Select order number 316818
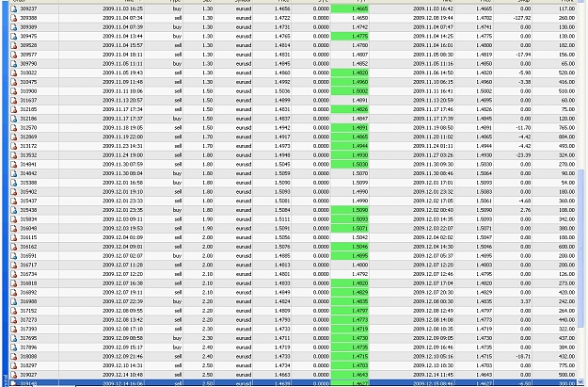This screenshot has height=387, width=588. [x=28, y=283]
